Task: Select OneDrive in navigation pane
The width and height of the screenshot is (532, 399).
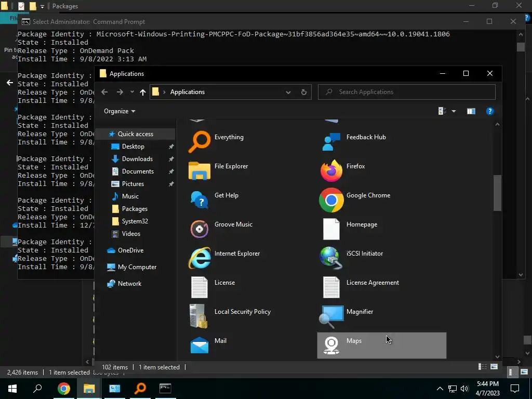Action: point(130,250)
